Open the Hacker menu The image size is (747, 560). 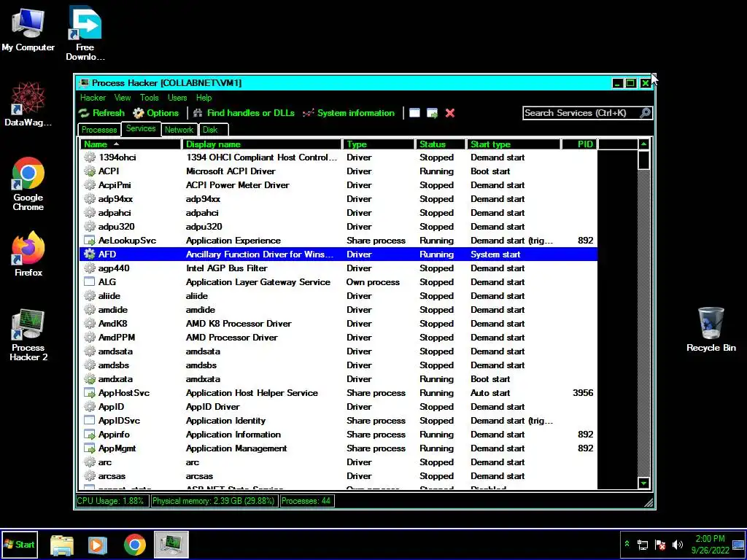click(93, 98)
